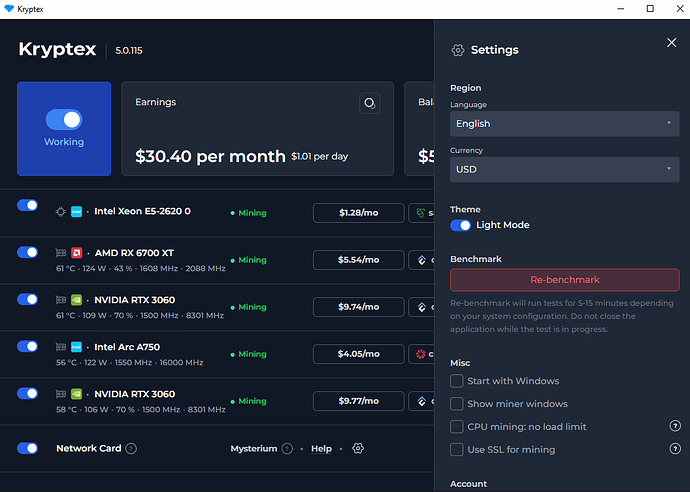
Task: Click the red coin icon in the Arc A750 row
Action: pos(421,354)
